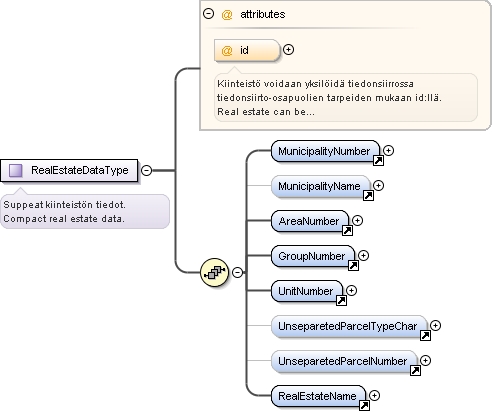Click RealEstateName reference arrow icon
The image size is (493, 412).
tap(364, 405)
